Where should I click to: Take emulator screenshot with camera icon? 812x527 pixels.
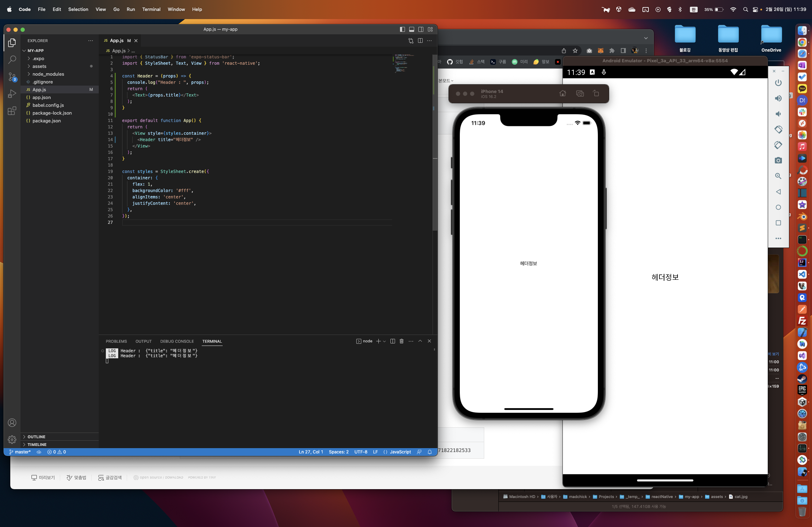pyautogui.click(x=778, y=161)
